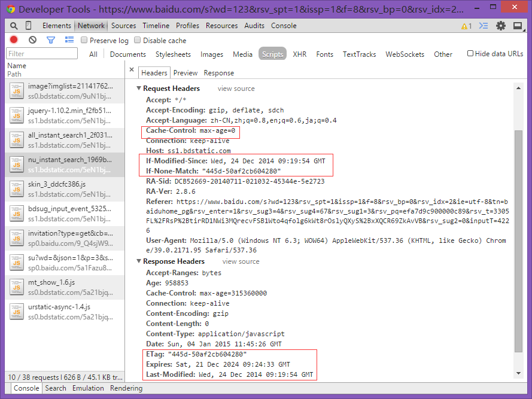Show the console drawer prompt icon
The height and width of the screenshot is (399, 532).
(484, 26)
